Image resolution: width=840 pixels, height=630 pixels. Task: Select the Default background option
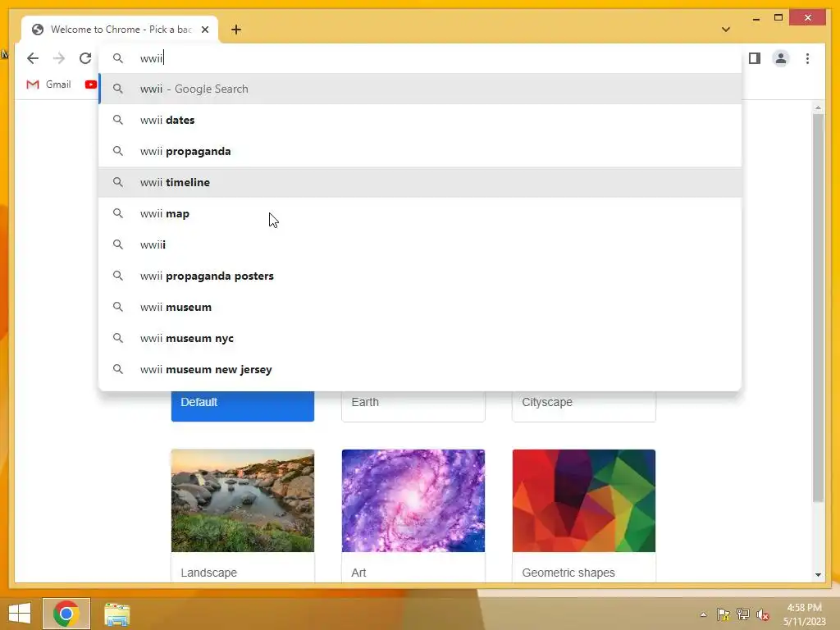[x=243, y=405]
